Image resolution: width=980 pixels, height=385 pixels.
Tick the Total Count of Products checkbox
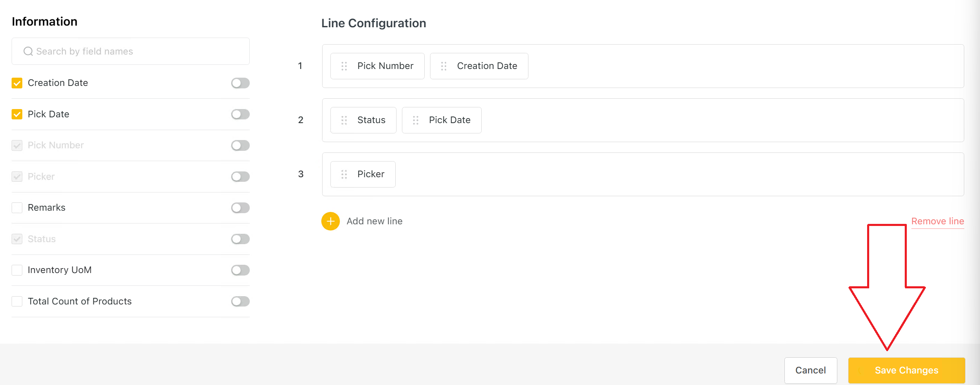pyautogui.click(x=17, y=302)
